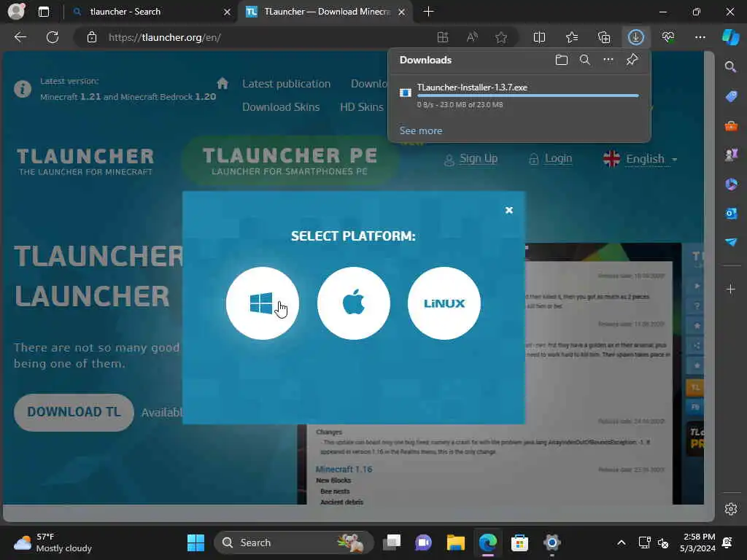
Task: Open File Explorer from taskbar
Action: pos(455,542)
